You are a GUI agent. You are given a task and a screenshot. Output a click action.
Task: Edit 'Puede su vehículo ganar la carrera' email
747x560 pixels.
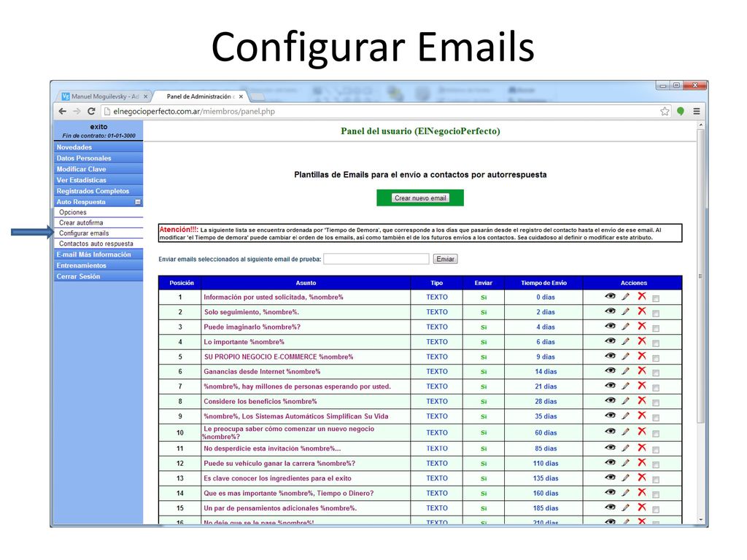coord(625,463)
